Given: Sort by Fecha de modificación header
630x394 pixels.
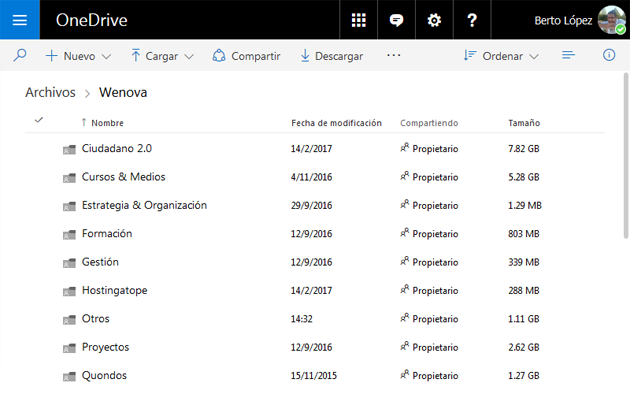Looking at the screenshot, I should click(x=336, y=123).
